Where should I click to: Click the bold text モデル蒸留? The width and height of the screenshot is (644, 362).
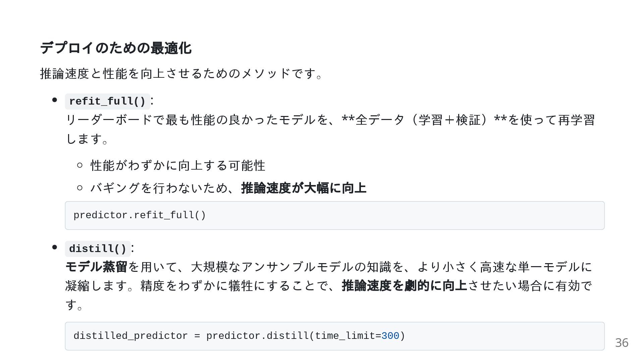(x=96, y=267)
